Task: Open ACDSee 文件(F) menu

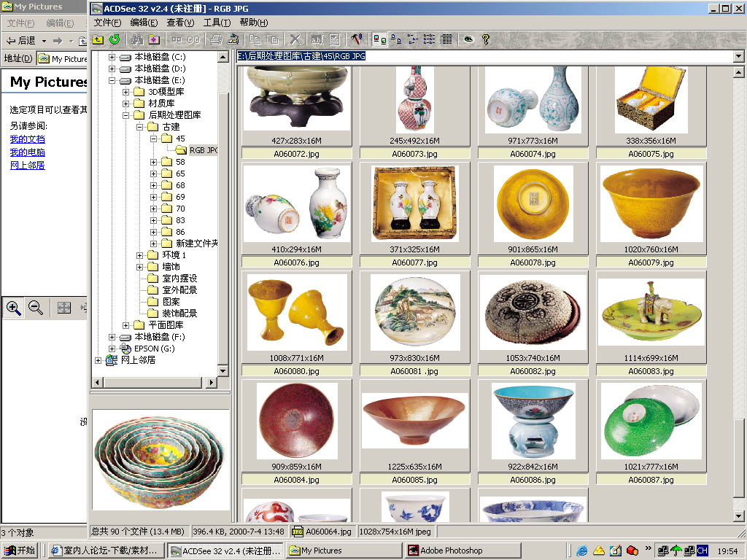Action: point(107,23)
